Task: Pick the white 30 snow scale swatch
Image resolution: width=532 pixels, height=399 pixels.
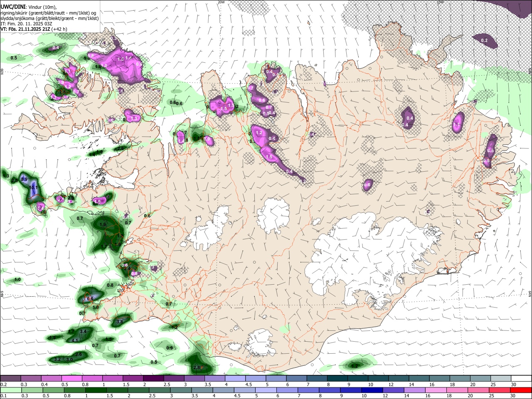Action: pyautogui.click(x=521, y=379)
